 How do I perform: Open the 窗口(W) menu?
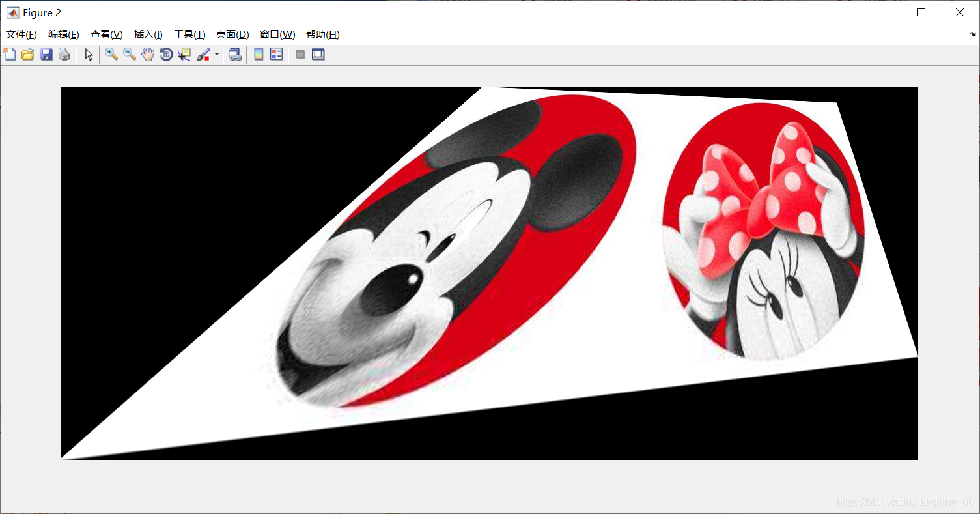tap(277, 35)
